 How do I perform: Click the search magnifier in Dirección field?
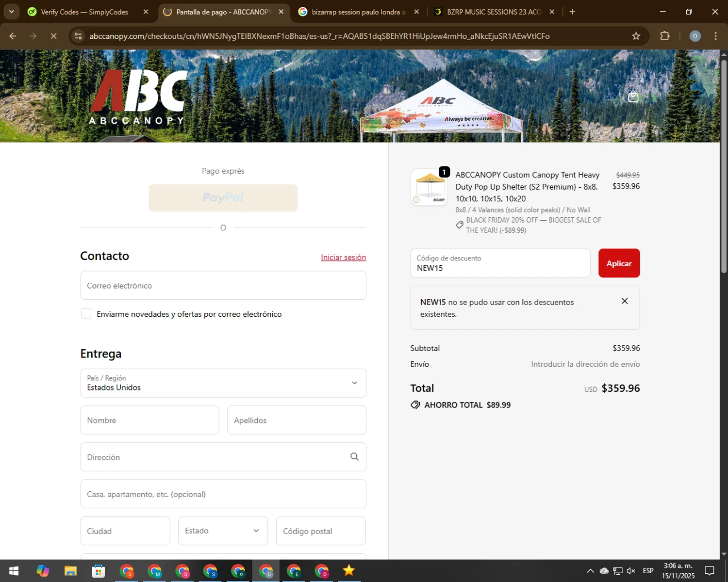(355, 457)
